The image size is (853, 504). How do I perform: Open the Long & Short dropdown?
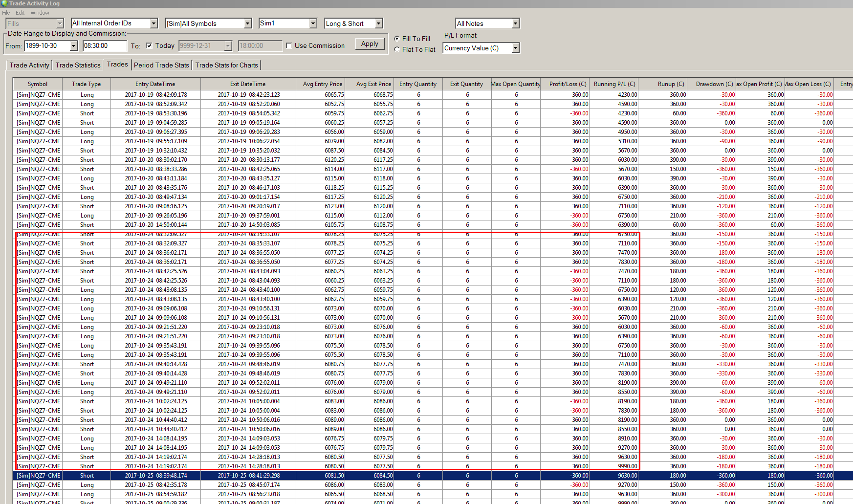click(x=378, y=23)
